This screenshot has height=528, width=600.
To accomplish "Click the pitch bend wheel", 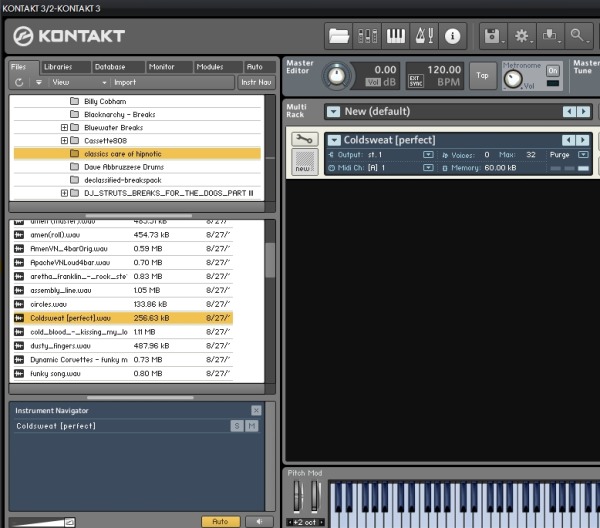I will pyautogui.click(x=298, y=496).
